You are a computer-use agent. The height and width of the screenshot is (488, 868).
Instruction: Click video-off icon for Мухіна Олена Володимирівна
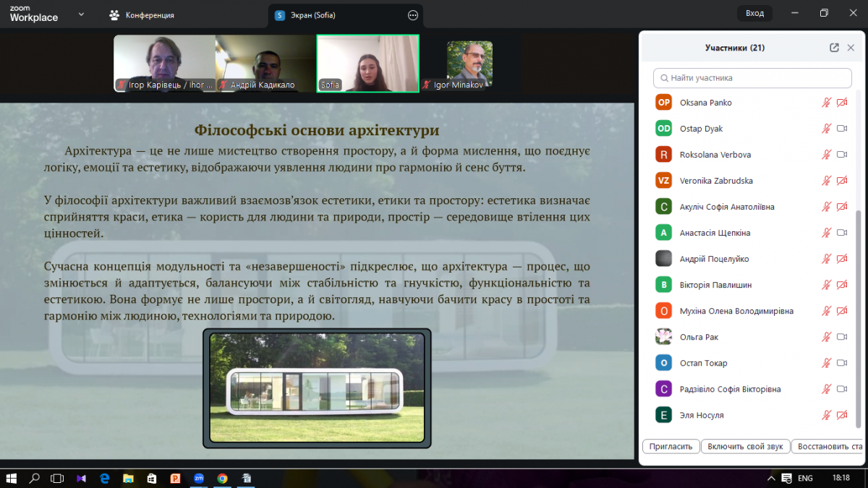[842, 311]
